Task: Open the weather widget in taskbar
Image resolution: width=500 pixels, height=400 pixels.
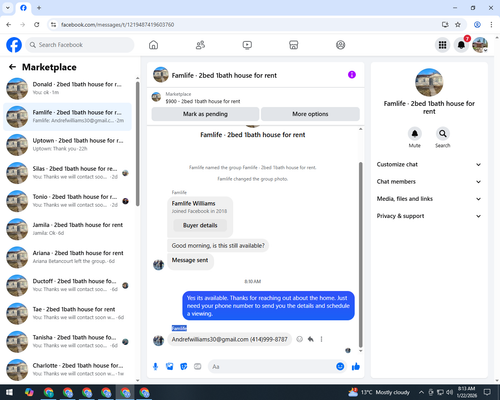Action: (x=379, y=392)
